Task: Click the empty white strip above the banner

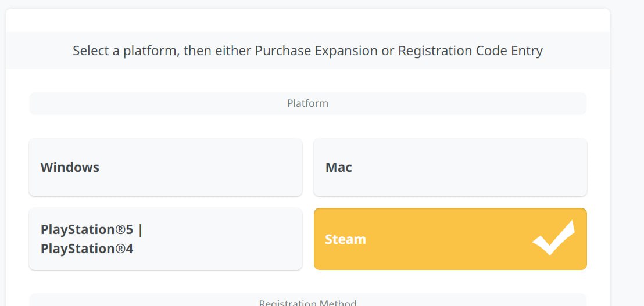Action: point(307,20)
